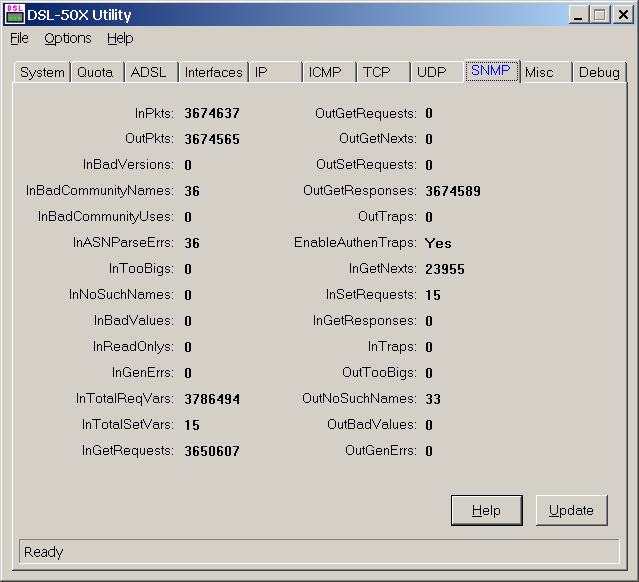Click the InASNParseErrs label
Screen dimensions: 639x582
click(123, 242)
